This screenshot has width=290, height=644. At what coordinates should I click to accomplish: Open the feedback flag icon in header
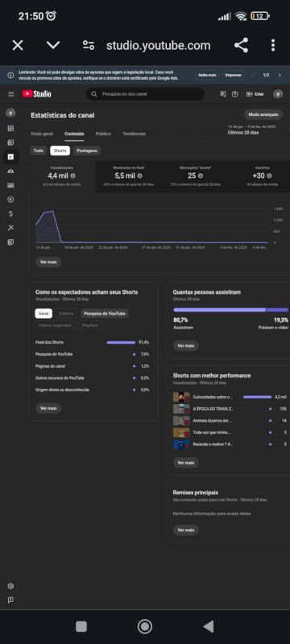223,94
